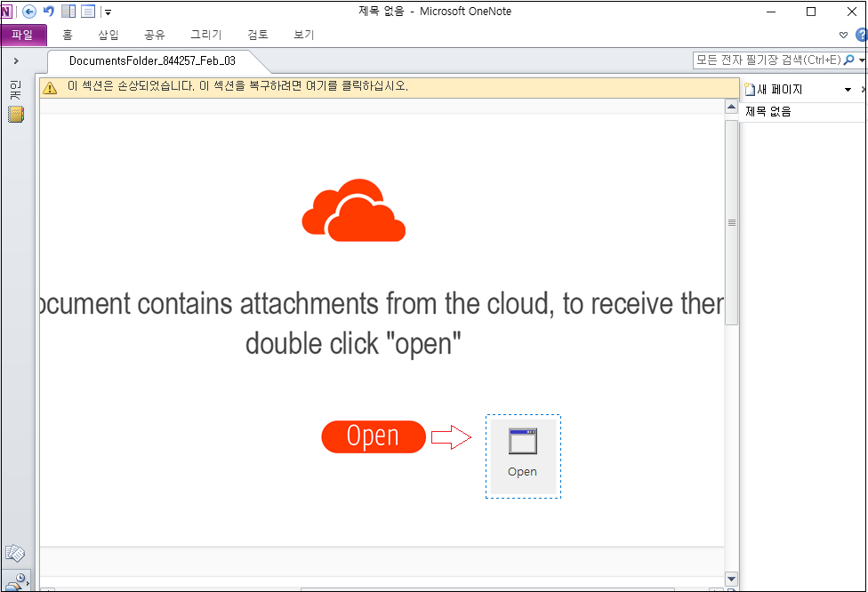Viewport: 868px width, 592px height.
Task: Switch to the 홈 ribbon tab
Action: (68, 35)
